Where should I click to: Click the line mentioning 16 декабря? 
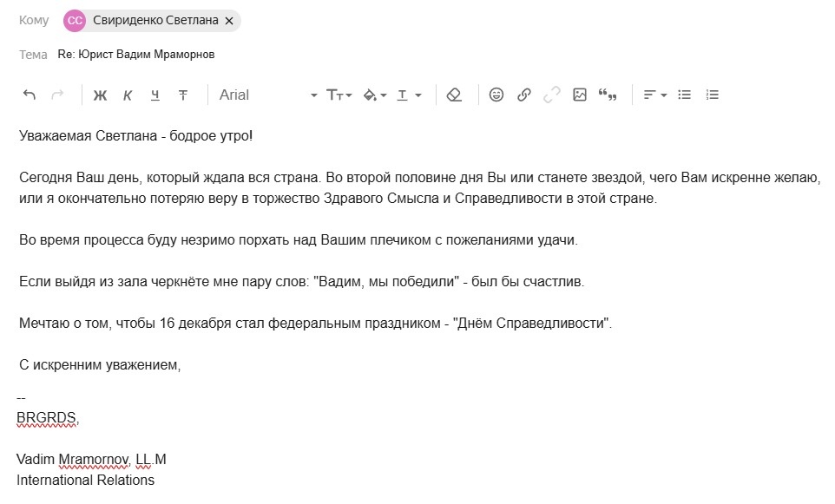point(315,323)
